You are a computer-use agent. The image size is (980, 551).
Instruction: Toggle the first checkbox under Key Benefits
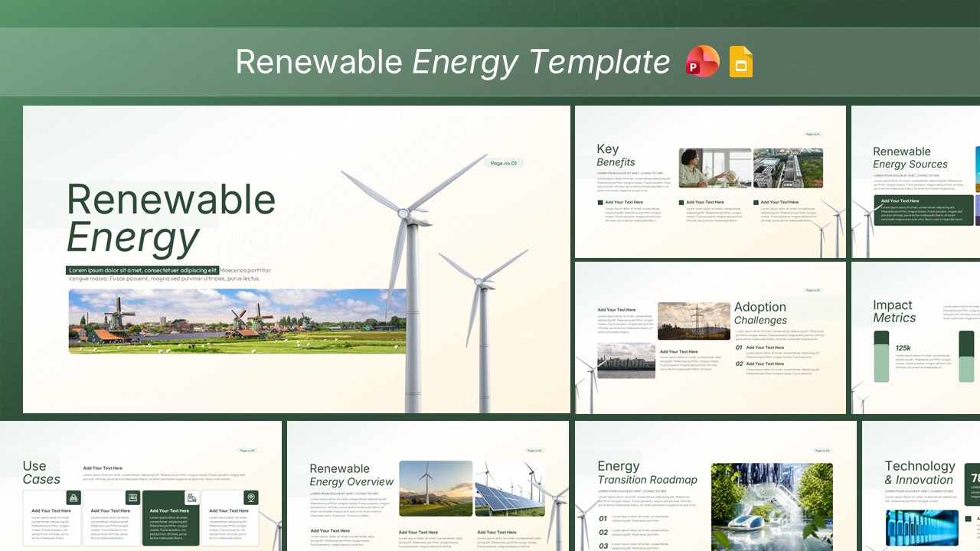[599, 202]
